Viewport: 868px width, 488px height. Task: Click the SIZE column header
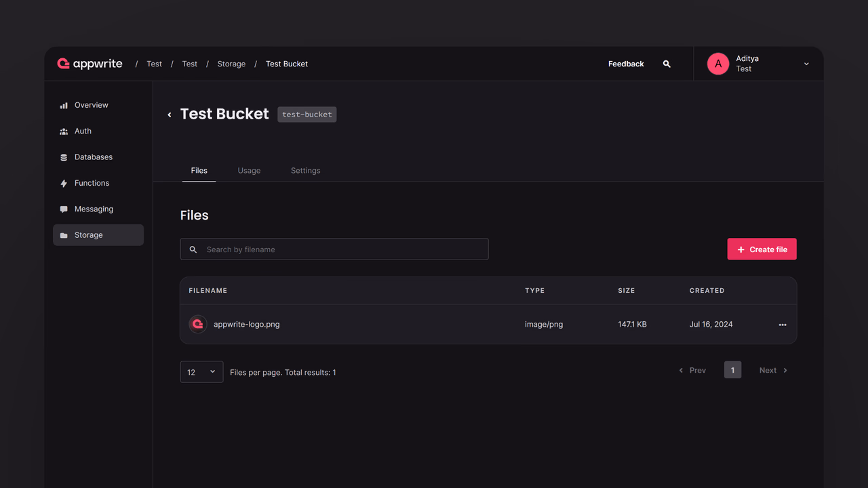tap(627, 291)
